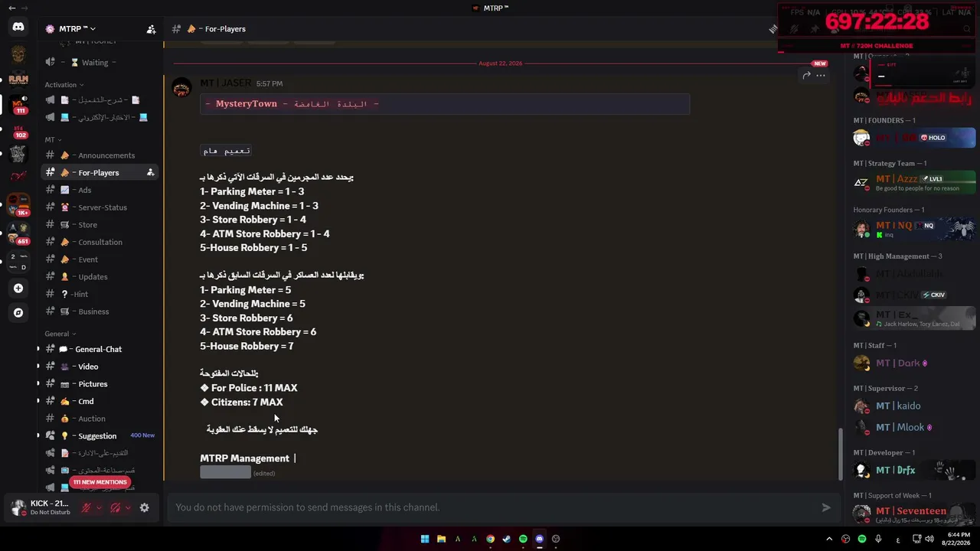Create invite for For-Players channel
980x551 pixels.
(151, 173)
